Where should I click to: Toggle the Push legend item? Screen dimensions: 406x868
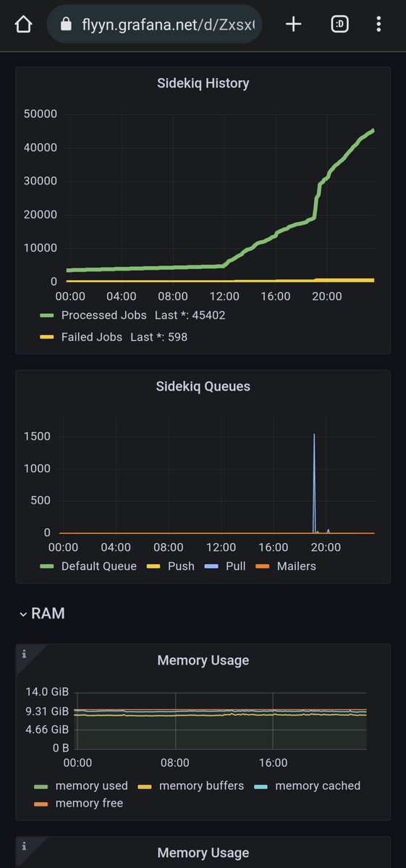[181, 566]
